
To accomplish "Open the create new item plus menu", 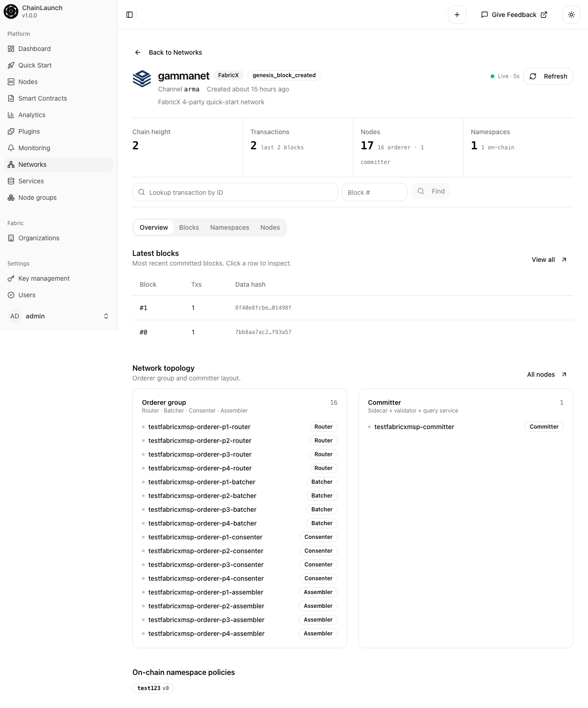I will [457, 15].
